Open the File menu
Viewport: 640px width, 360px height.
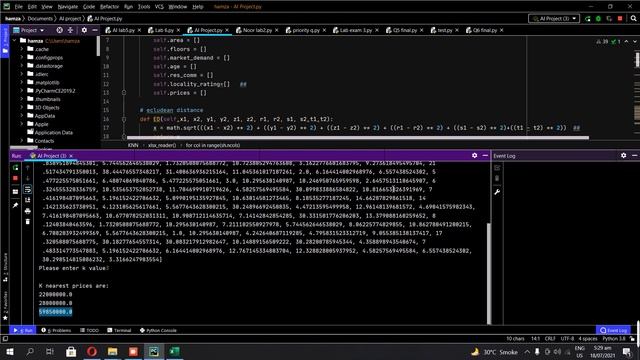(x=19, y=7)
